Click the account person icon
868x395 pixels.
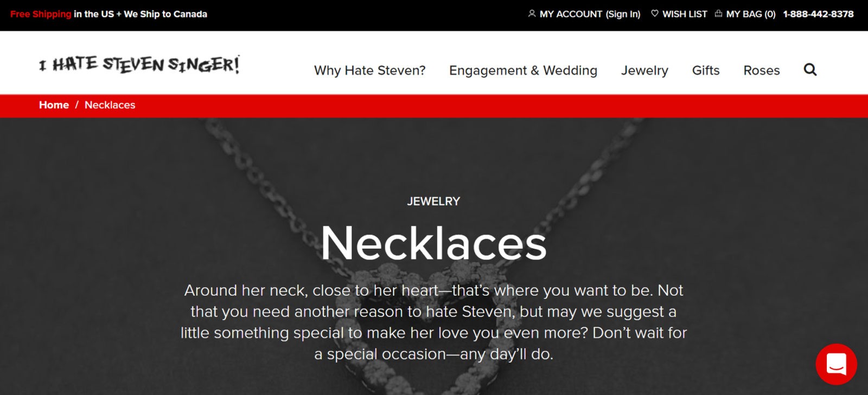click(532, 14)
